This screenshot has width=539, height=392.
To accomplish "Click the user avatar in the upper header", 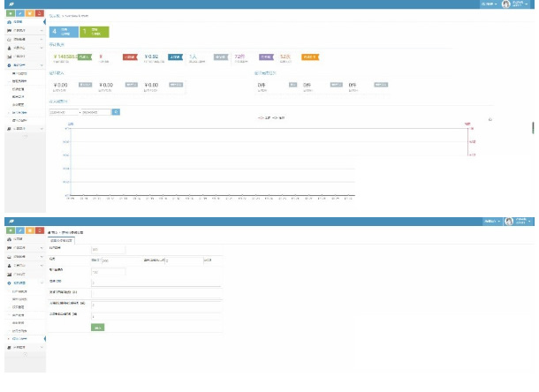I will tap(507, 4).
